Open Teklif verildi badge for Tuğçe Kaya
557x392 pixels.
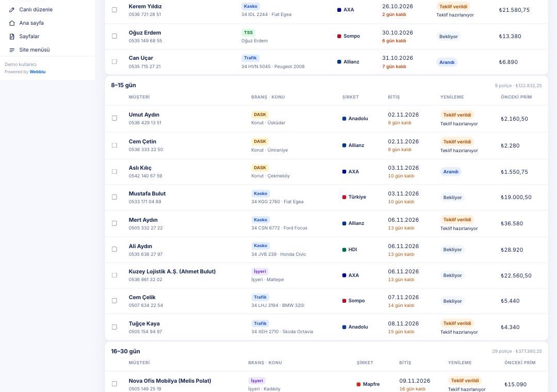pos(457,323)
